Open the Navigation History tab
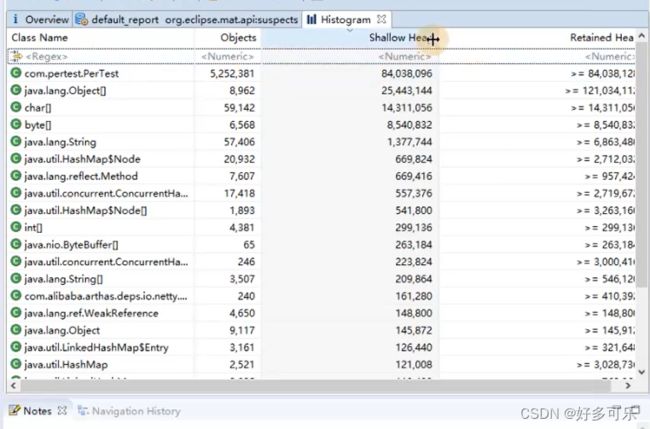 (129, 411)
